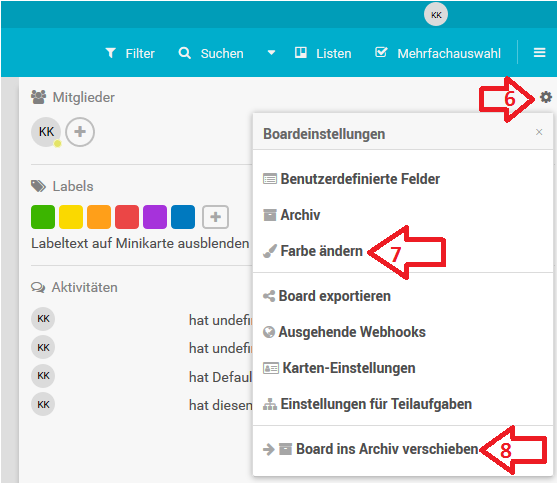Click the Filter funnel icon
This screenshot has height=484, width=558.
pyautogui.click(x=111, y=53)
